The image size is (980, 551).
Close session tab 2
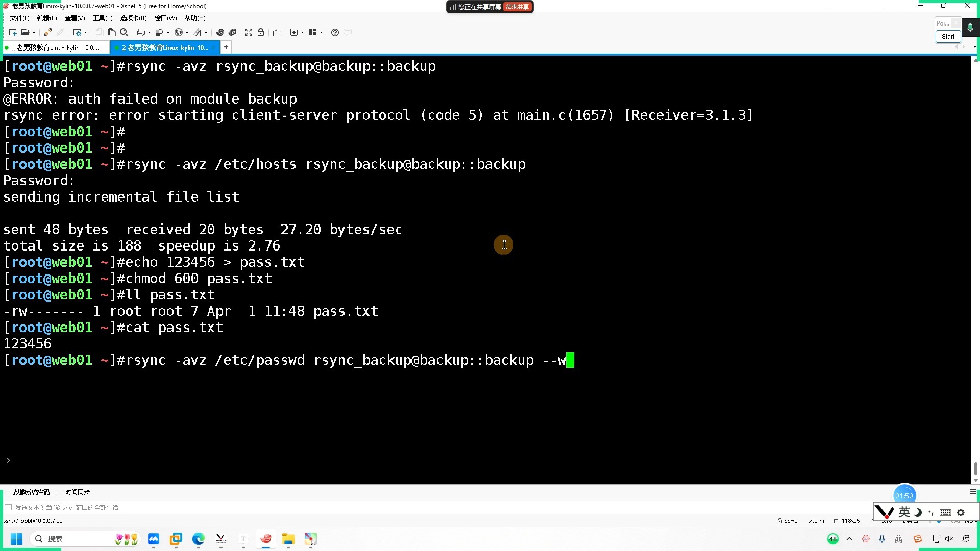[x=213, y=47]
